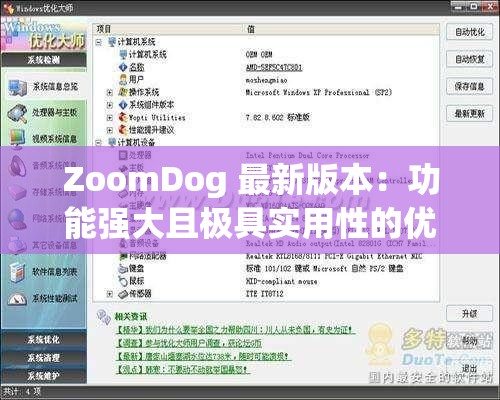The image size is (500, 400).
Task: Select the 鼠标 tree row label
Action: (137, 281)
